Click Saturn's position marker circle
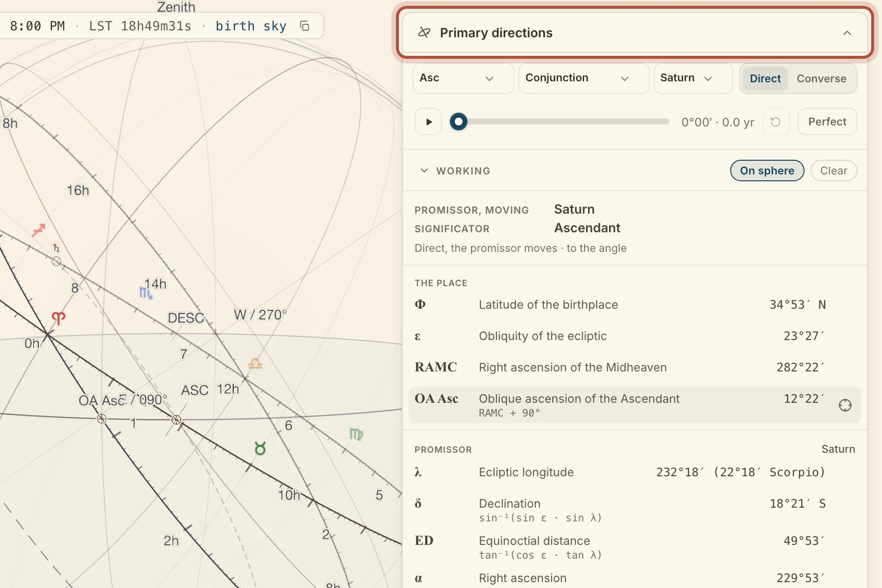This screenshot has height=588, width=882. coord(56,261)
